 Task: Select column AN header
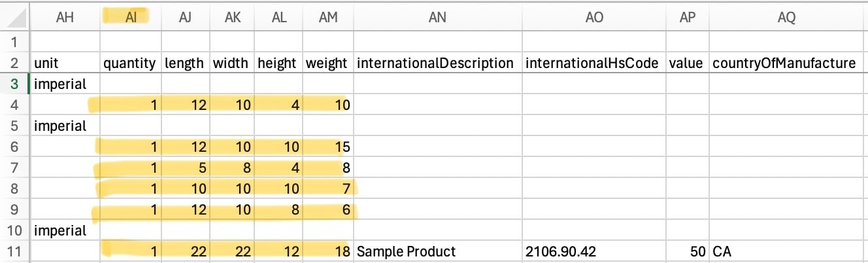pyautogui.click(x=437, y=18)
